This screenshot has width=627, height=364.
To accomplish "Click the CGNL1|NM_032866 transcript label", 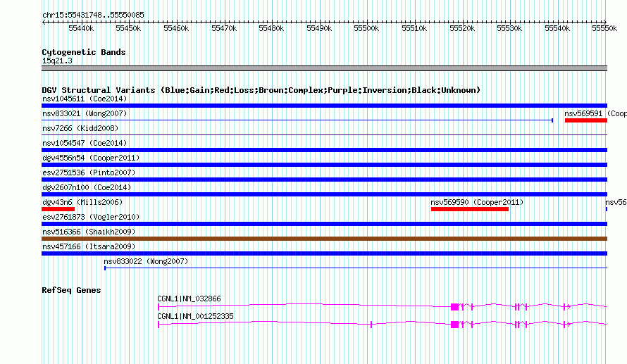I will [189, 299].
